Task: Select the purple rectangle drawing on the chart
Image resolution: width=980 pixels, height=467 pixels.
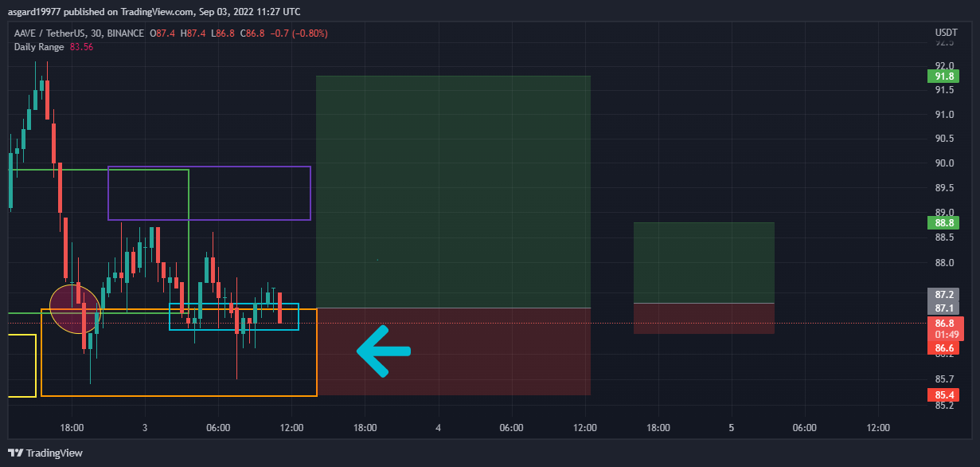Action: click(209, 193)
